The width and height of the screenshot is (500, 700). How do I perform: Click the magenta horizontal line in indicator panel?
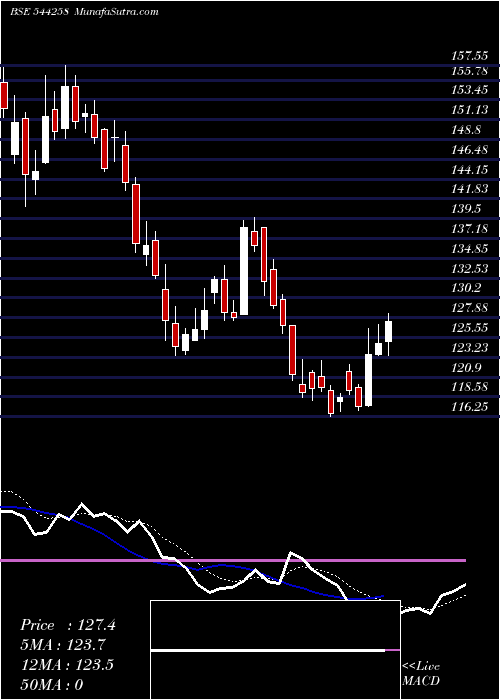tap(233, 560)
